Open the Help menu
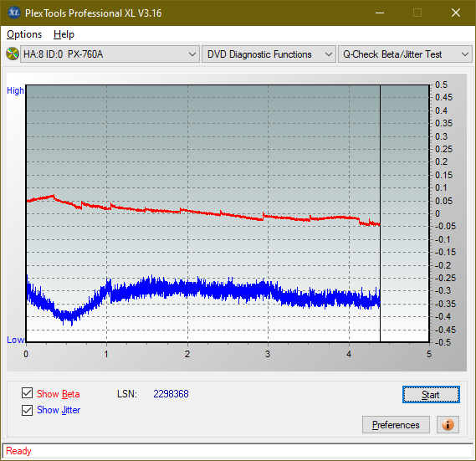The image size is (476, 461). [64, 34]
